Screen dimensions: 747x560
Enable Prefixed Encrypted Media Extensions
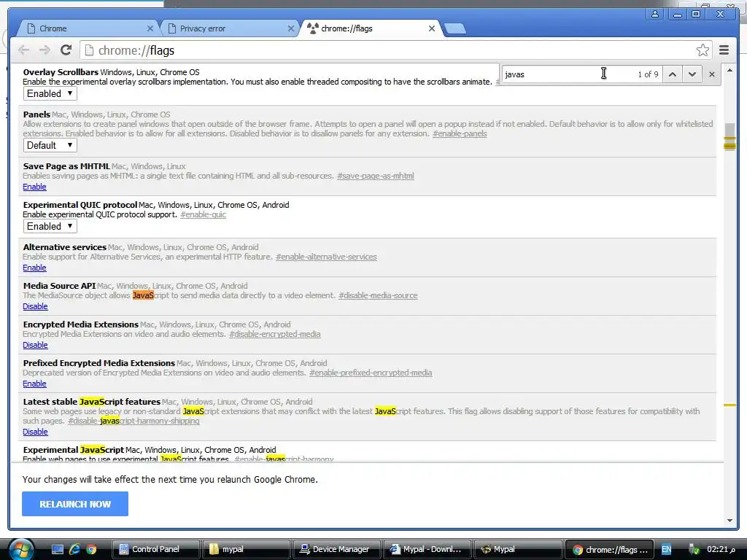pos(34,384)
